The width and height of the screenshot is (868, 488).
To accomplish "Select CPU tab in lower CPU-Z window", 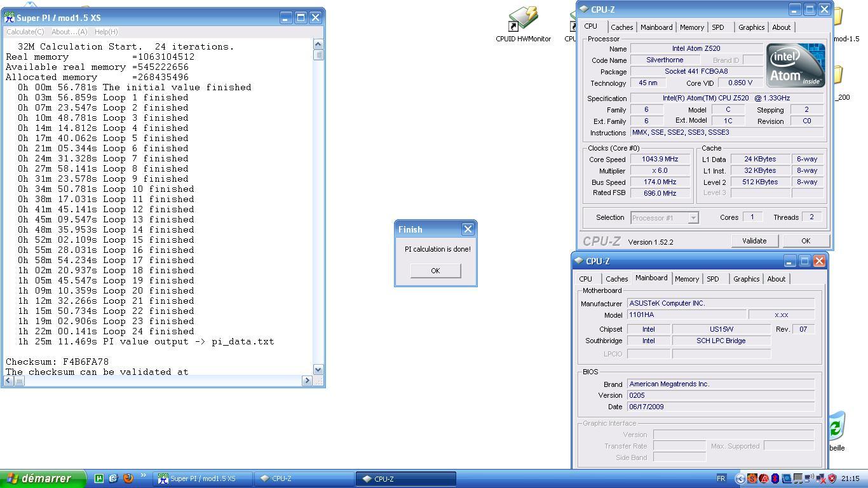I will [x=586, y=279].
